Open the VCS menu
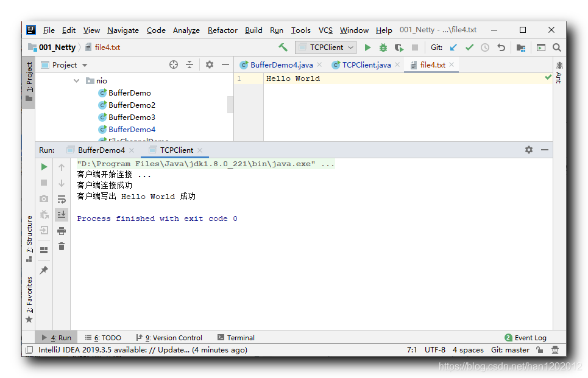Image resolution: width=588 pixels, height=378 pixels. point(325,30)
